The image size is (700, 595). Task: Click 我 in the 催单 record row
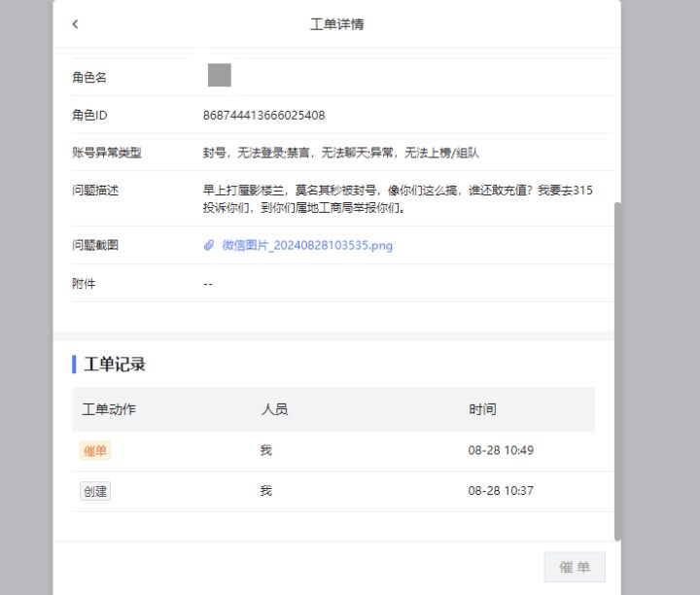tap(265, 450)
